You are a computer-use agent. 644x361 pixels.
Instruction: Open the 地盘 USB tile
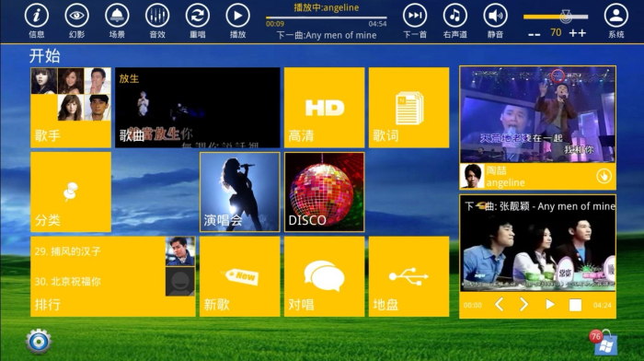(x=408, y=276)
